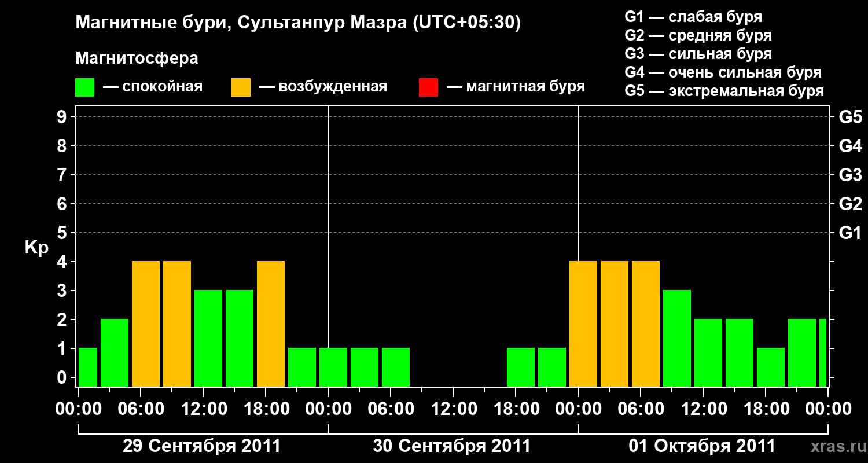This screenshot has height=463, width=868.
Task: Click the 'G3 — сильная буря' description
Action: tap(698, 54)
